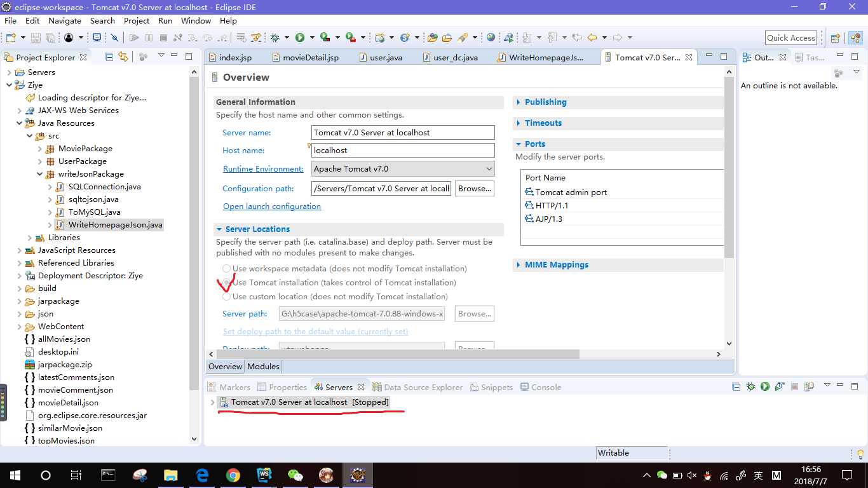Click the Host name text field
The height and width of the screenshot is (488, 868).
[403, 151]
